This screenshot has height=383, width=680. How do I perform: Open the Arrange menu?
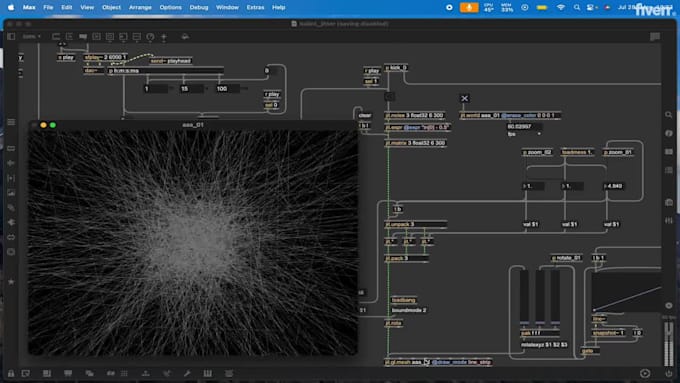[x=140, y=7]
